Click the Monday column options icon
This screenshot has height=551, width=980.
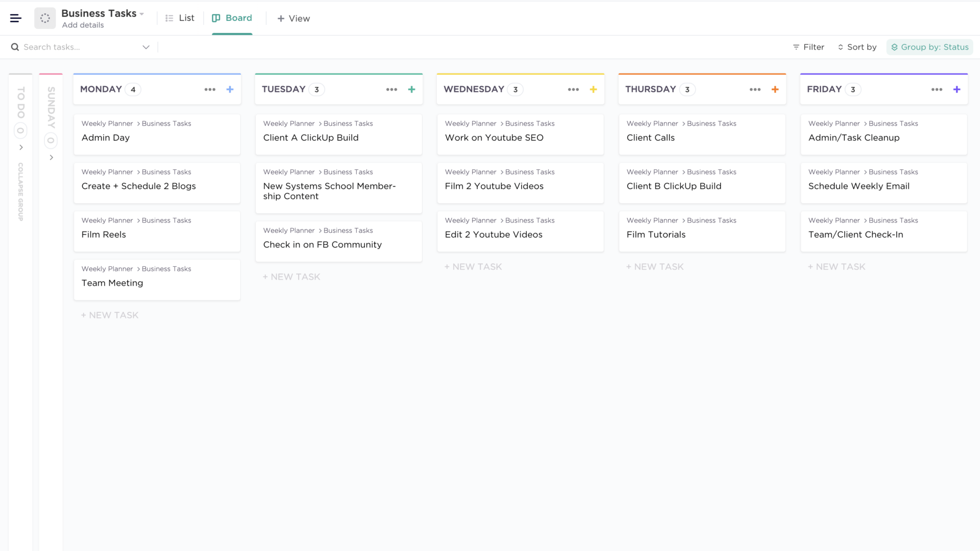[x=209, y=89]
